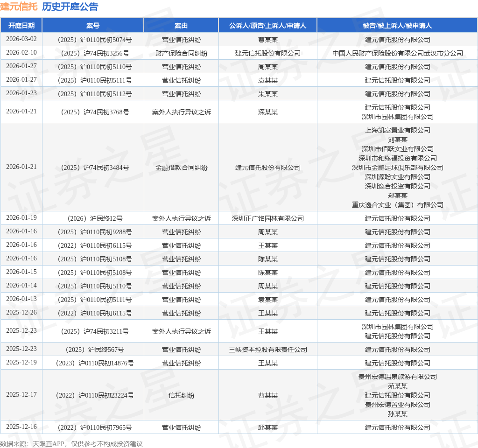Click 中国人民财产保险股份有限公司武汉市分公司
The height and width of the screenshot is (448, 478).
398,53
